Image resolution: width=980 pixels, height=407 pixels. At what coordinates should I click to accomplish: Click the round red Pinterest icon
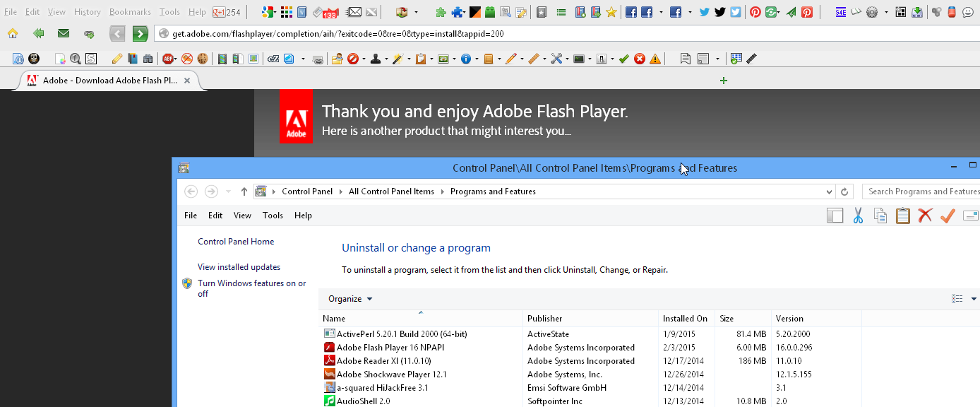(x=755, y=12)
